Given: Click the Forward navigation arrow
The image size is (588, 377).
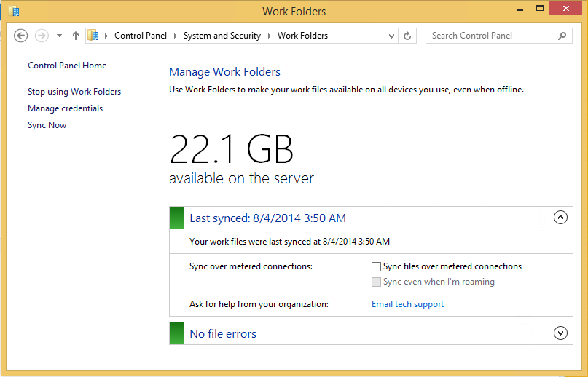Looking at the screenshot, I should pyautogui.click(x=42, y=36).
